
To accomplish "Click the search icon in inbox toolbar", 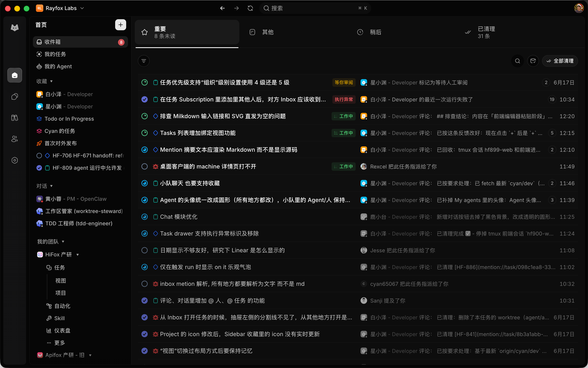I will [x=518, y=61].
